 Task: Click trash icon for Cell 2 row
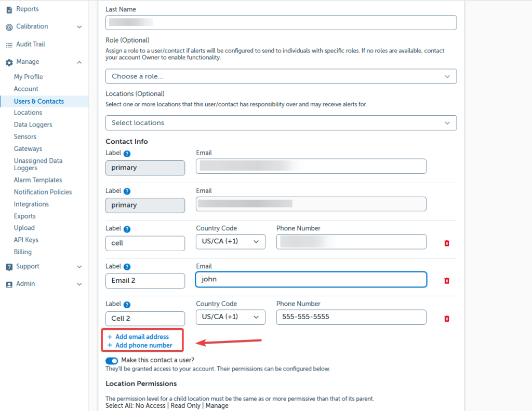(446, 319)
